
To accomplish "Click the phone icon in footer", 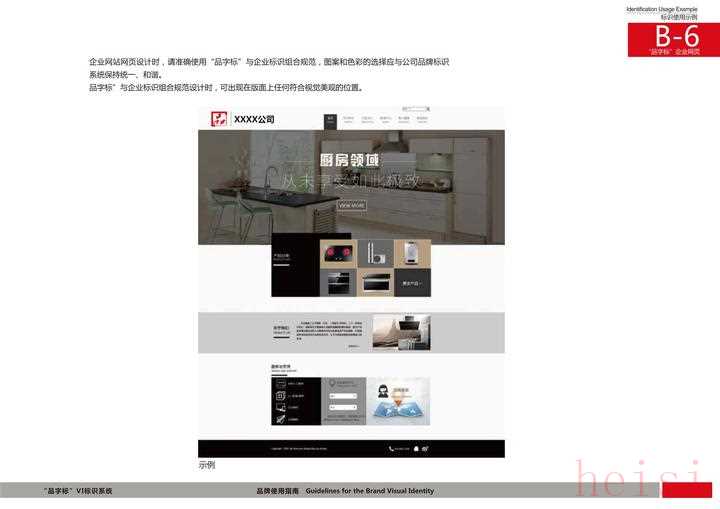I will (391, 449).
